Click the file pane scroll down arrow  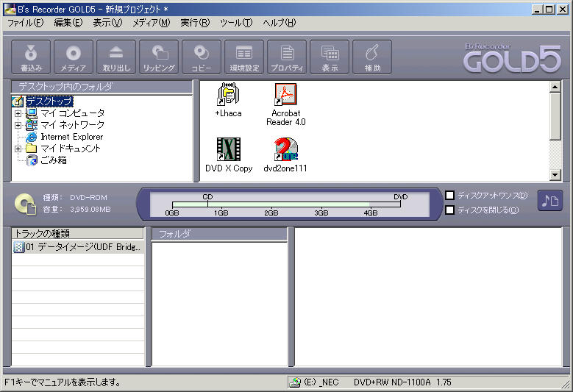click(555, 175)
